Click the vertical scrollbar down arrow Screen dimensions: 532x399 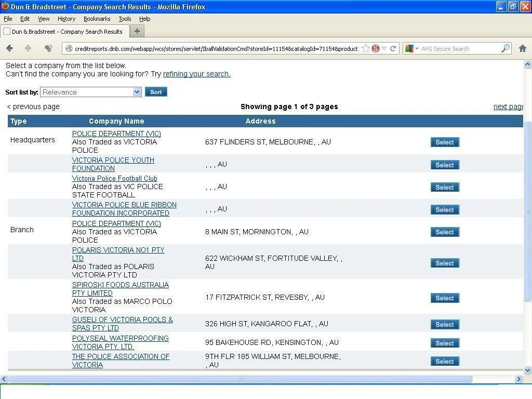[x=527, y=370]
